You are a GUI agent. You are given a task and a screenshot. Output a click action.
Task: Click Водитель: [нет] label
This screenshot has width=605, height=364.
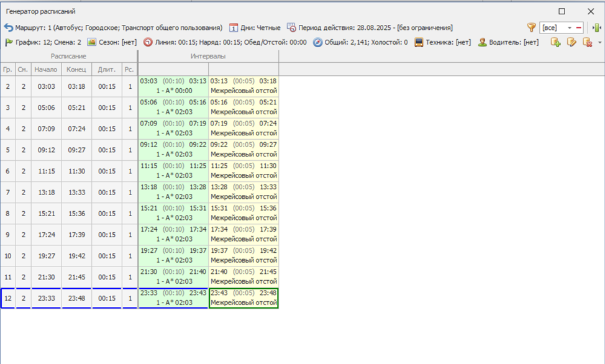point(514,42)
